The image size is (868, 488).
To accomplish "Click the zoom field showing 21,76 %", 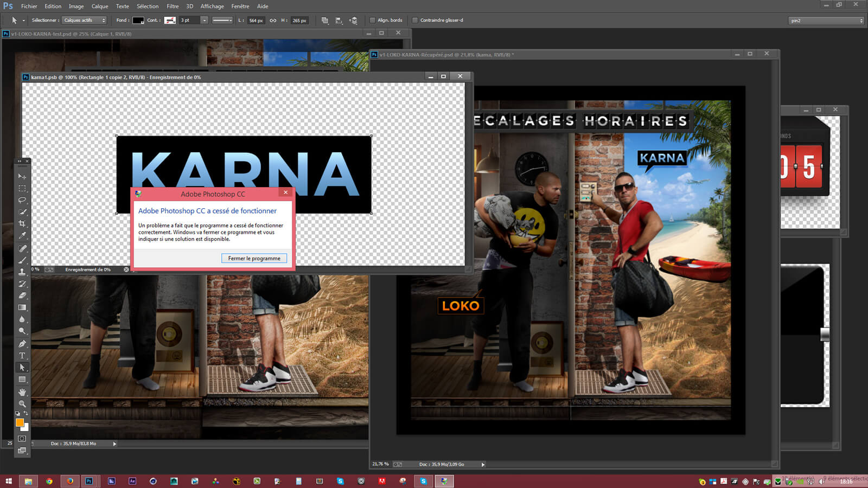I will click(x=381, y=464).
